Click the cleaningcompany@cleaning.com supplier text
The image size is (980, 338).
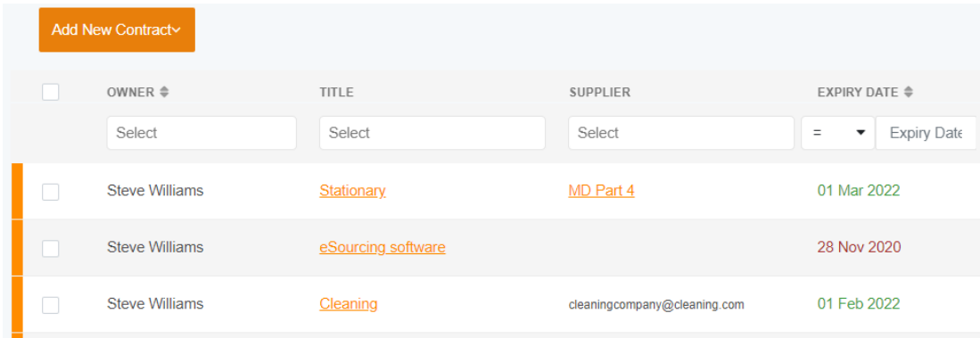click(x=656, y=305)
